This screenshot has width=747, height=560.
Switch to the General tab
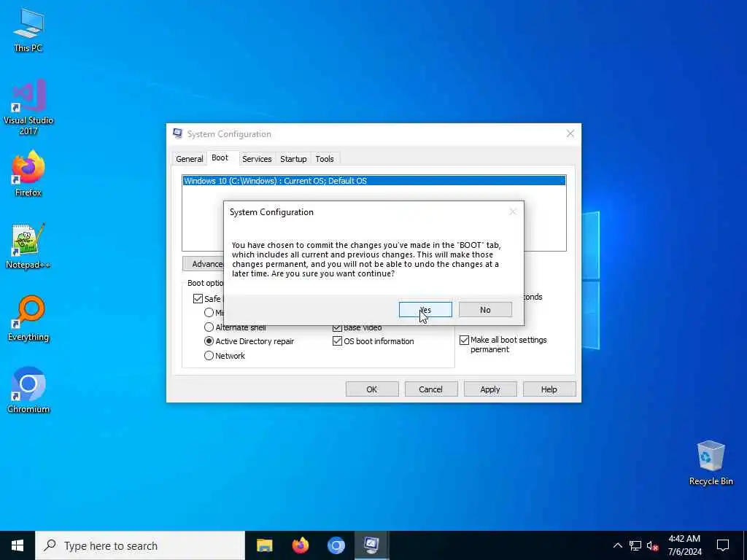click(x=189, y=158)
